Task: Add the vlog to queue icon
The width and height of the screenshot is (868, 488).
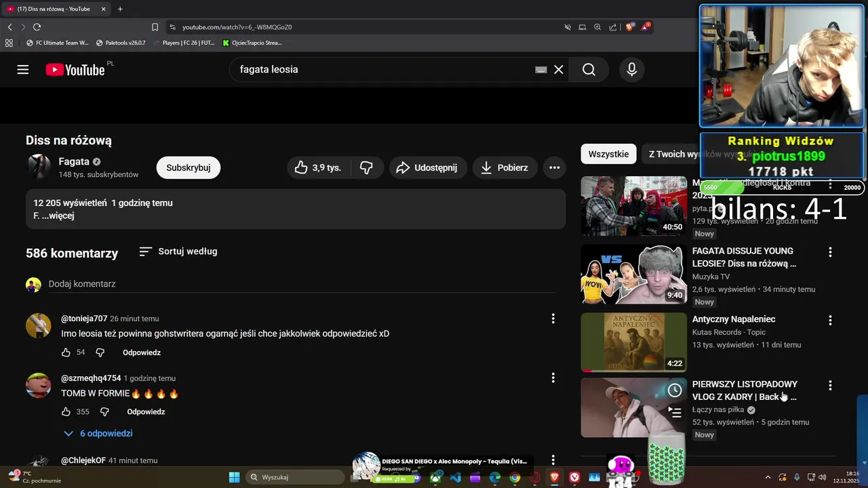Action: click(x=675, y=411)
